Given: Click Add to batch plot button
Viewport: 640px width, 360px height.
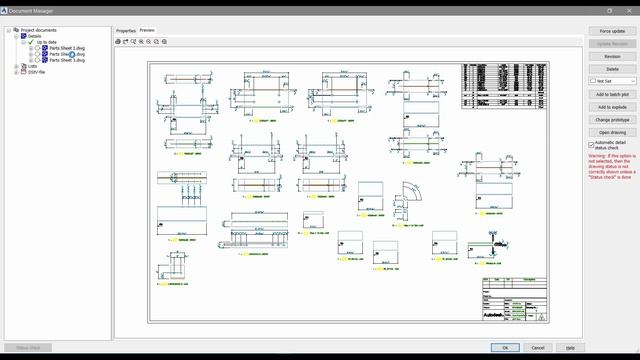Looking at the screenshot, I should tap(612, 94).
